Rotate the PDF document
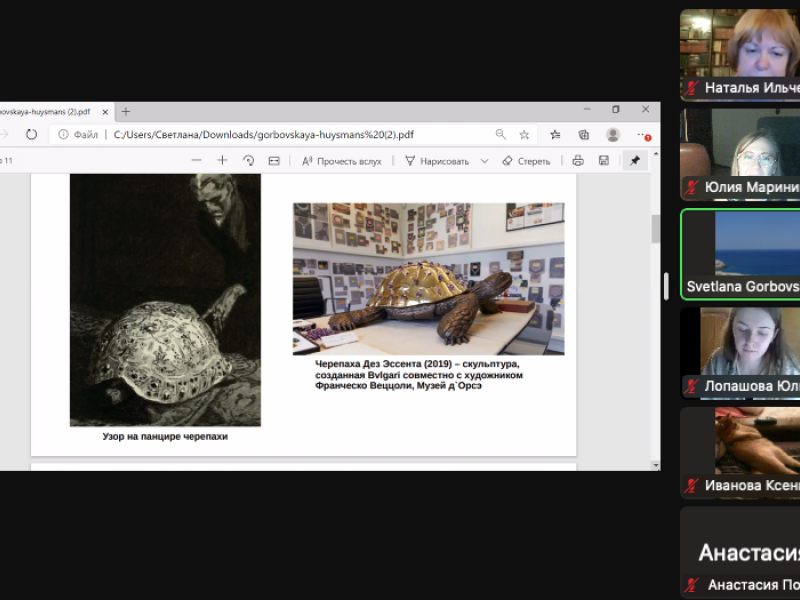The image size is (800, 600). [248, 160]
